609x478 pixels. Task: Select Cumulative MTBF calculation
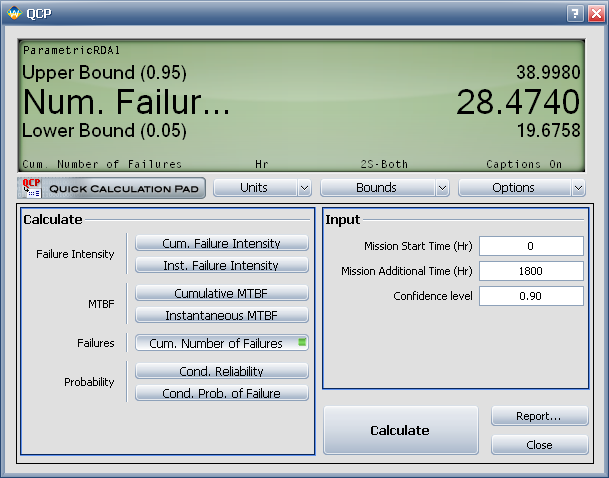pyautogui.click(x=221, y=293)
